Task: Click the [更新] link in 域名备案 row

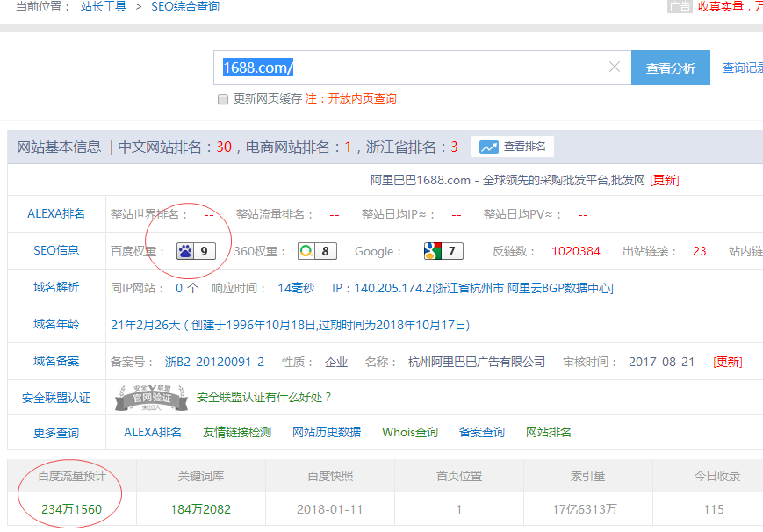Action: (x=728, y=363)
